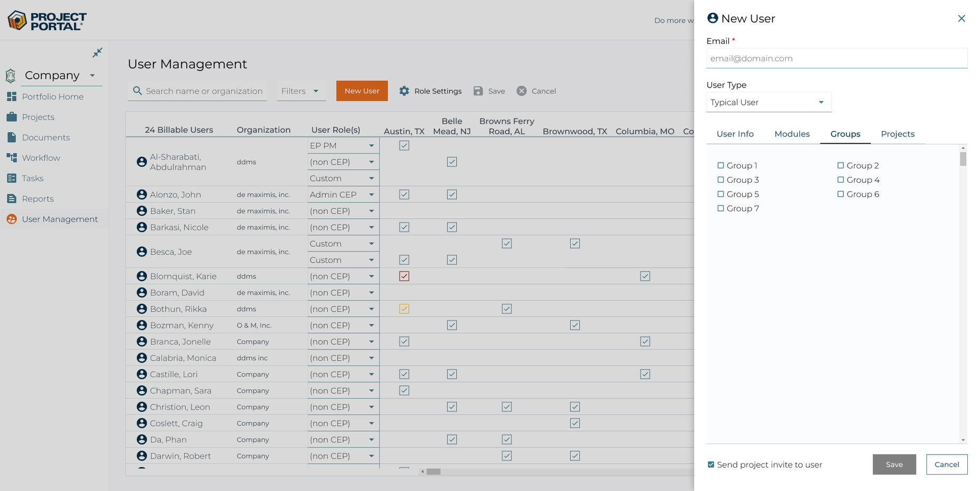Open Portfolio Home dashboard icon
This screenshot has width=980, height=491.
[12, 96]
